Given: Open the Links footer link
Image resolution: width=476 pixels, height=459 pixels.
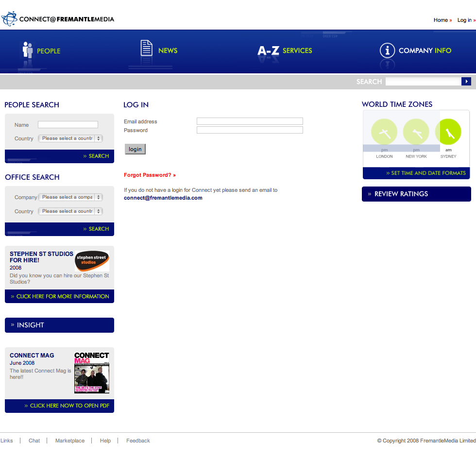Looking at the screenshot, I should pyautogui.click(x=7, y=441).
